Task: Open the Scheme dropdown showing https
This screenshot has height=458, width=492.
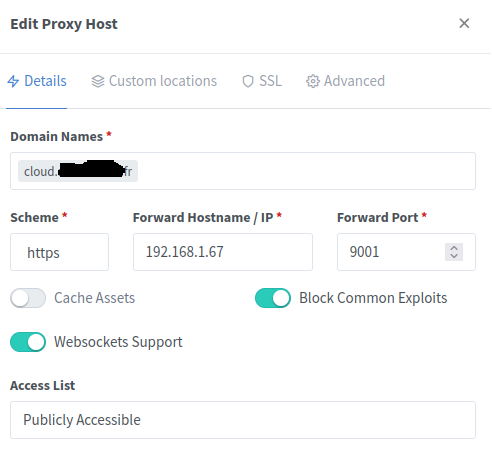Action: pos(59,252)
